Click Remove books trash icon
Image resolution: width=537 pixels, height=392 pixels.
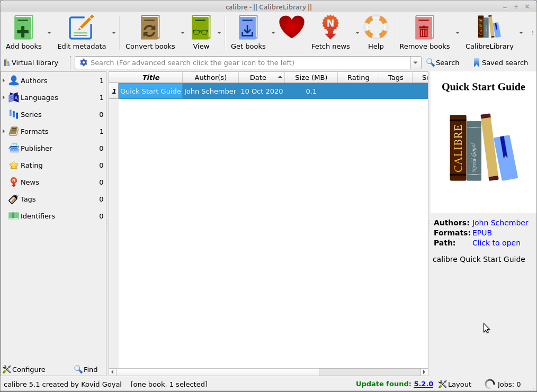424,28
